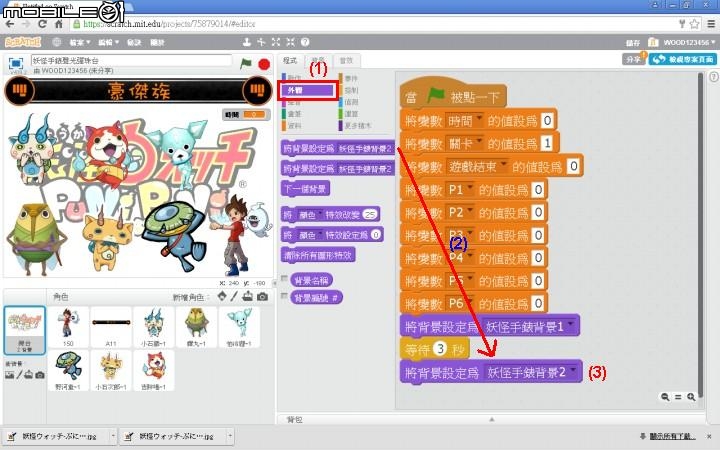720x450 pixels.
Task: Select the duplicate stamp tool
Action: pos(247,42)
